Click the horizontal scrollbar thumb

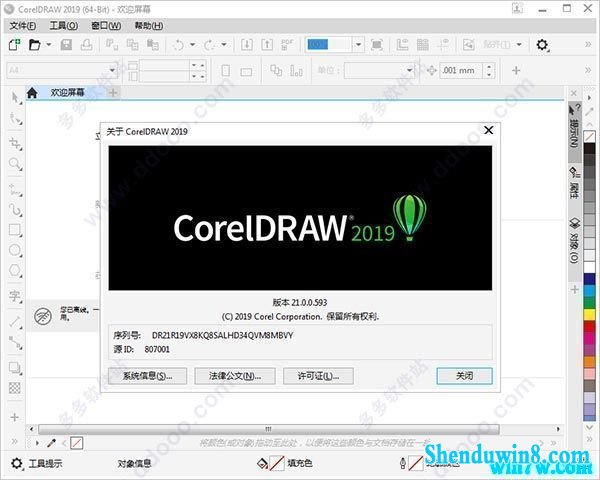[x=269, y=429]
